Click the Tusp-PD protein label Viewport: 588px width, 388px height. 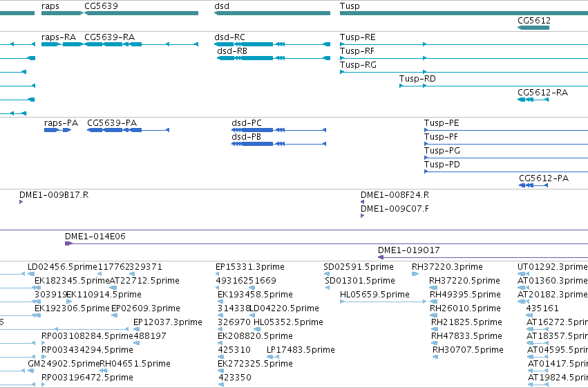tap(442, 165)
